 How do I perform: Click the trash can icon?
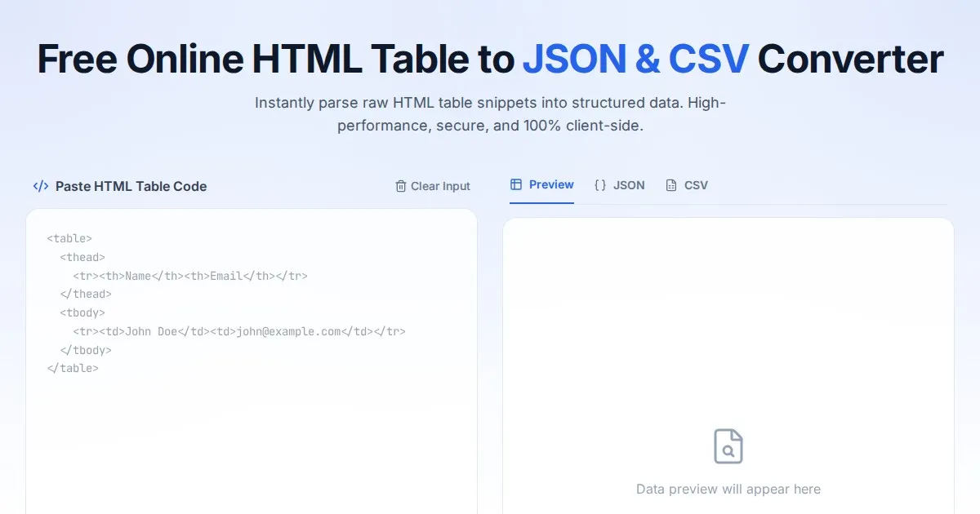[400, 186]
